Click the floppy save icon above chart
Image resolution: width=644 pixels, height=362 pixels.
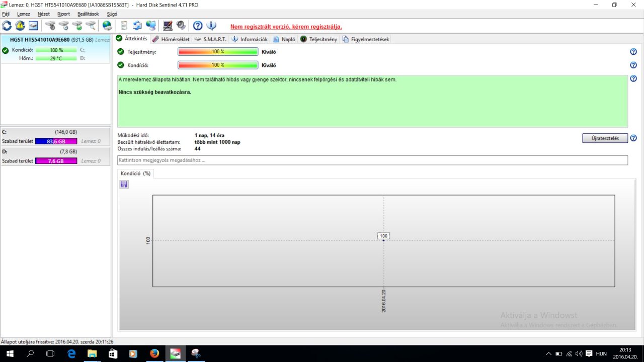(x=124, y=185)
